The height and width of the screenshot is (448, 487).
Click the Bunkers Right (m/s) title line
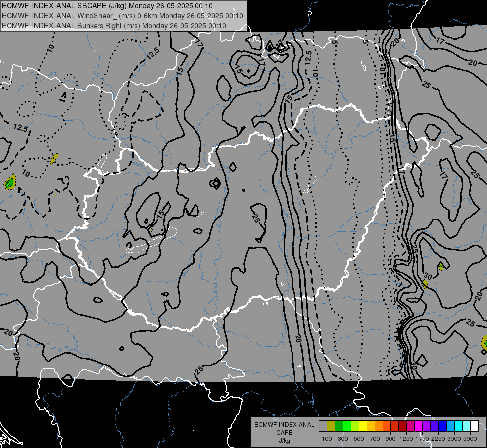point(114,26)
